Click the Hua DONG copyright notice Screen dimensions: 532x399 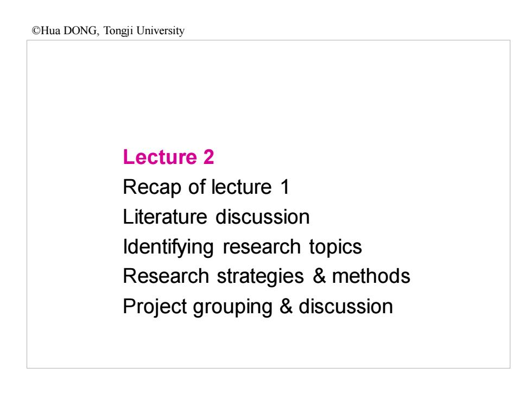click(108, 30)
